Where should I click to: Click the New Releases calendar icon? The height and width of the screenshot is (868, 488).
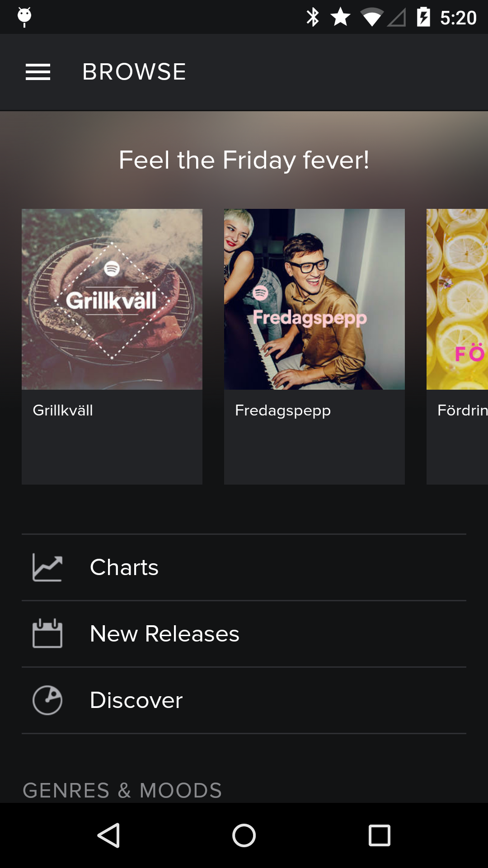click(47, 634)
